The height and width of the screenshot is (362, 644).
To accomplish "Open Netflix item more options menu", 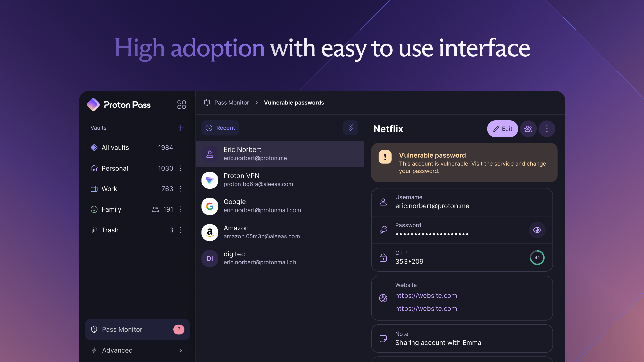I will (547, 129).
